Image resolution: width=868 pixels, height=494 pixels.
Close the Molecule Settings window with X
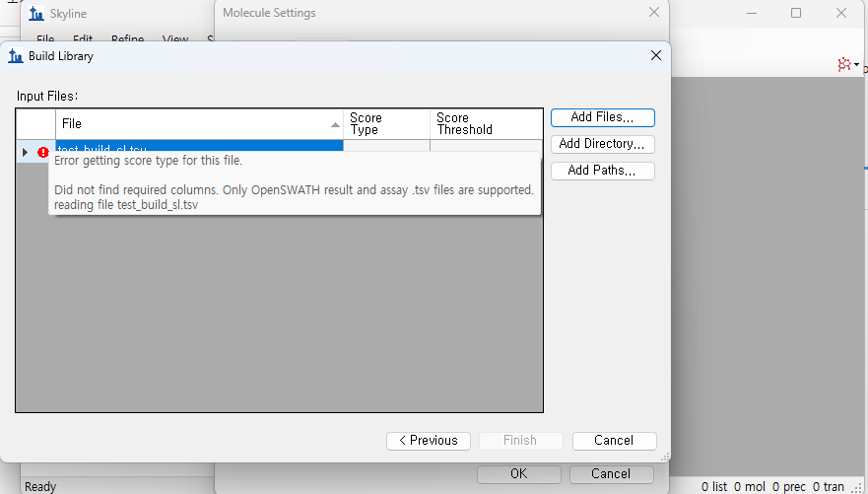pyautogui.click(x=653, y=13)
